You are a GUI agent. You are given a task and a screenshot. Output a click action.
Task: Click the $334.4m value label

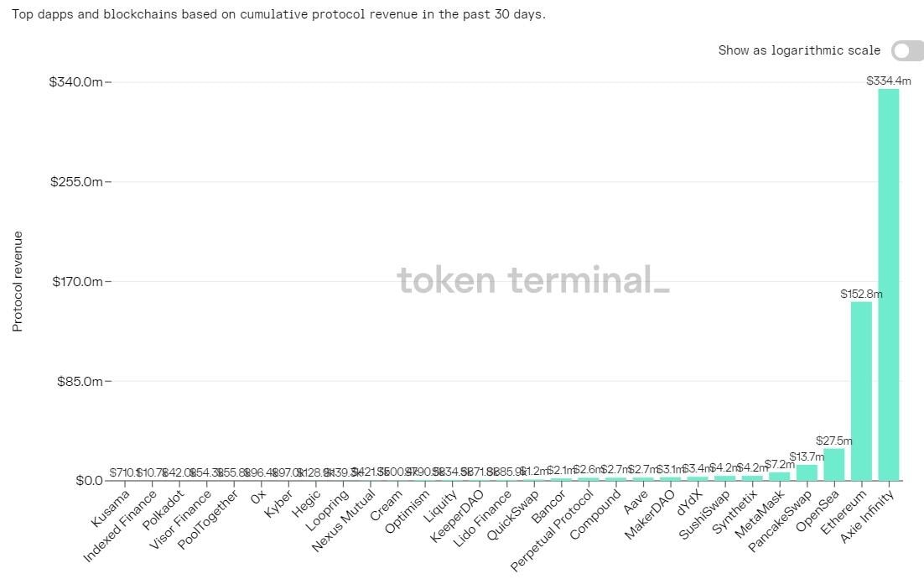tap(889, 81)
